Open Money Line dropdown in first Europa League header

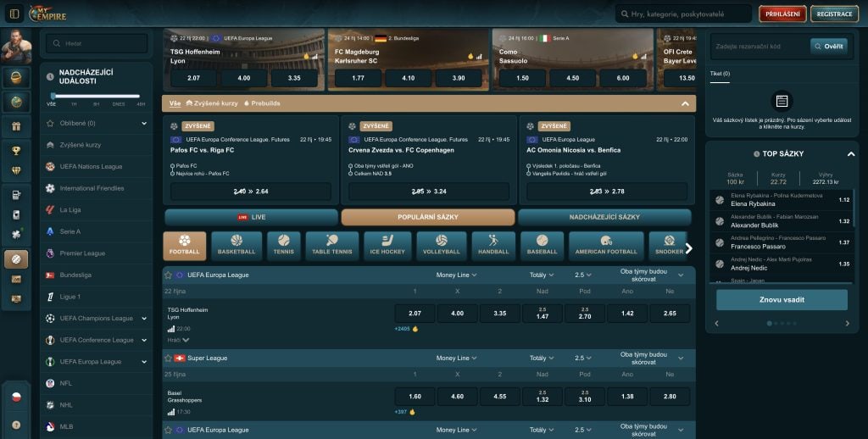coord(456,275)
